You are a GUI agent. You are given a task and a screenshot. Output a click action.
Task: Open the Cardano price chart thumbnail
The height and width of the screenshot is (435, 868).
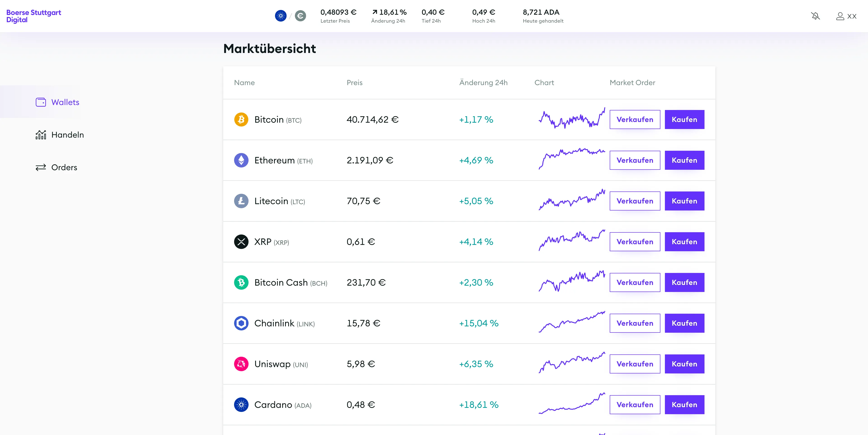572,405
